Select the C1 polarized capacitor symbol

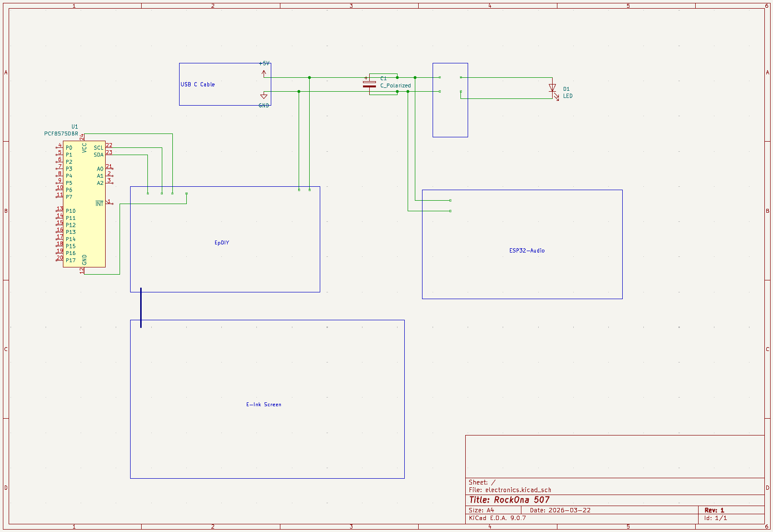(369, 85)
